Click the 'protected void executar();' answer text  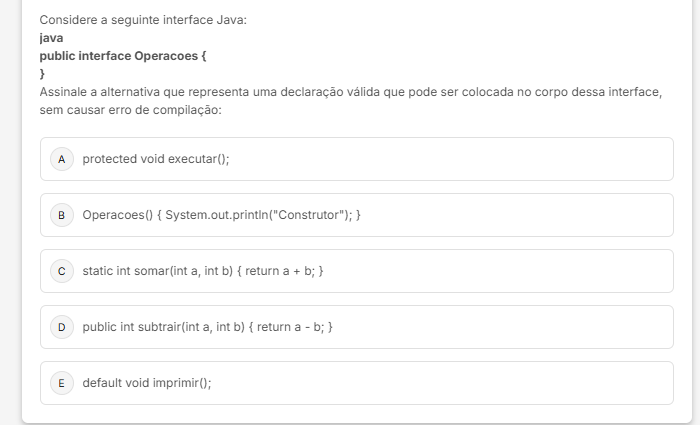coord(156,159)
